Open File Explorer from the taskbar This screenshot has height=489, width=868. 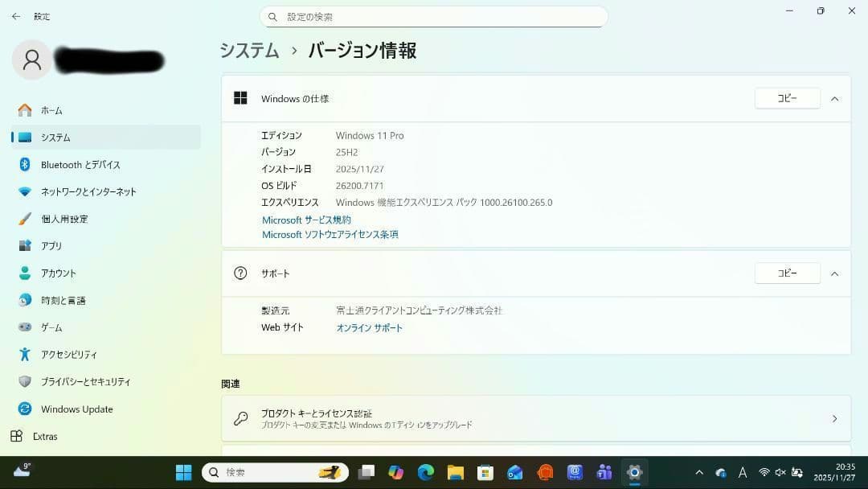[456, 472]
